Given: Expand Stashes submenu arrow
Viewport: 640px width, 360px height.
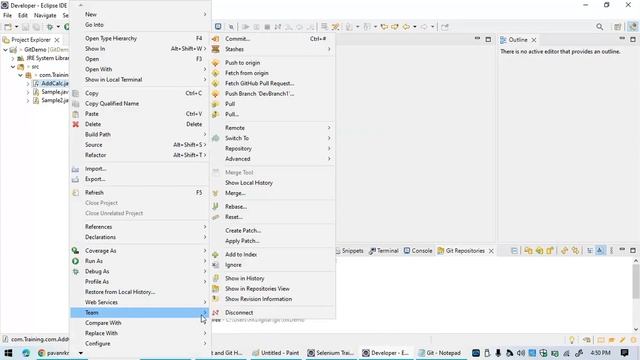Looking at the screenshot, I should 329,49.
